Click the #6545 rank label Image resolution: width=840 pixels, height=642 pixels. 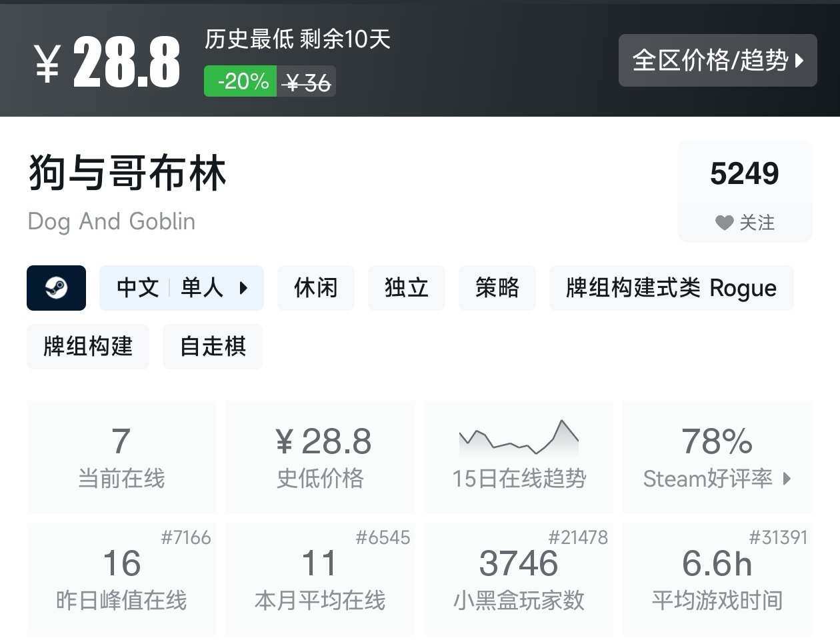point(383,537)
